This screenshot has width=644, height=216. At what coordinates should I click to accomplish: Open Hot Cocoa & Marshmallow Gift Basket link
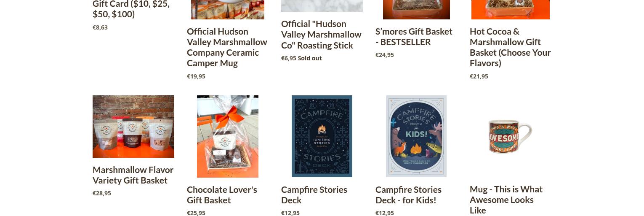(x=511, y=47)
